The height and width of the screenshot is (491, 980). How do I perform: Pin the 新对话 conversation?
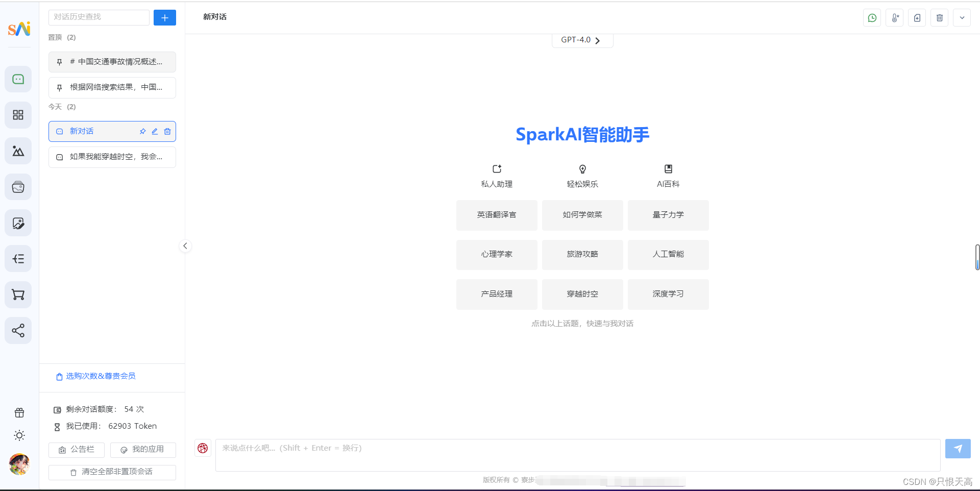142,131
